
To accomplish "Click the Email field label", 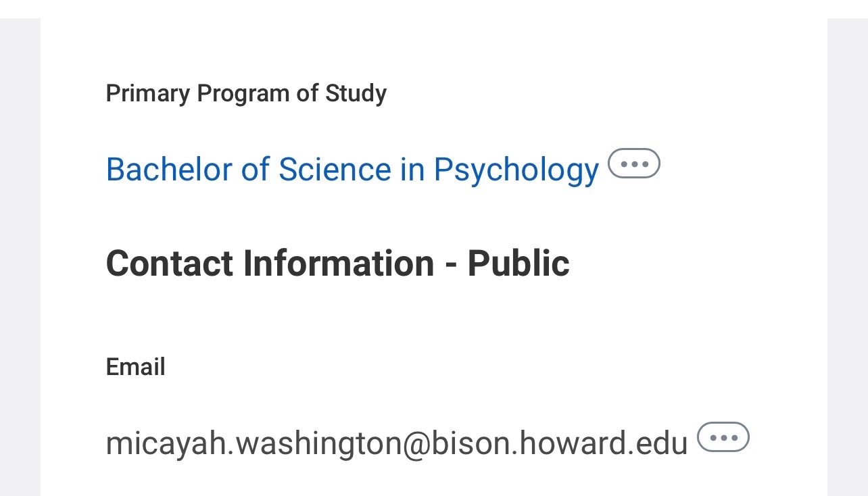I will 135,367.
